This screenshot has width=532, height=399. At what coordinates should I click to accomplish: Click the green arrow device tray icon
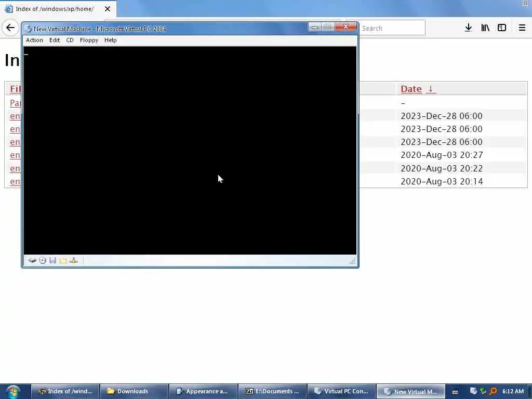pos(483,391)
